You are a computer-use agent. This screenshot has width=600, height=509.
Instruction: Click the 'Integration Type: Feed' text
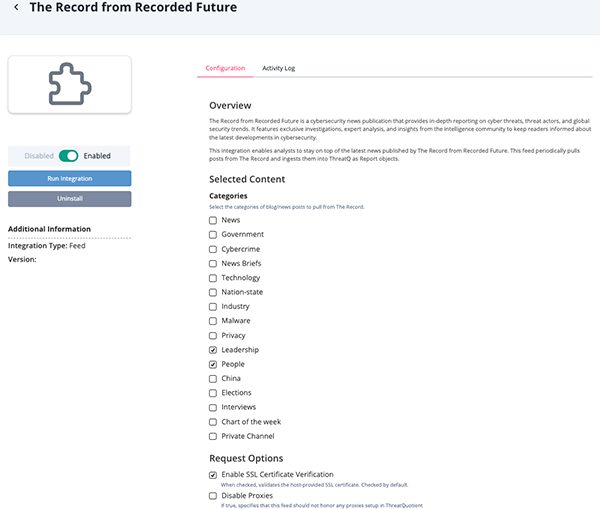(x=47, y=246)
